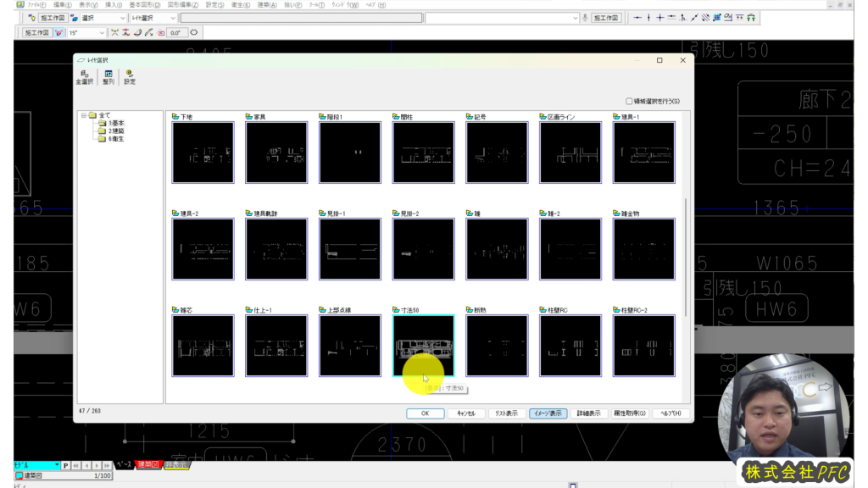This screenshot has width=868, height=488.
Task: Select the 寸法50 layer thumbnail
Action: [423, 346]
